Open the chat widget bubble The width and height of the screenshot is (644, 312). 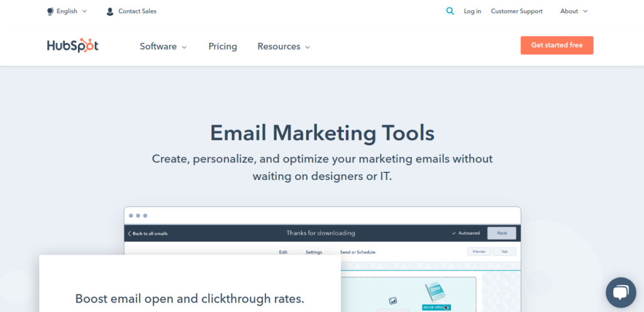pos(621,292)
